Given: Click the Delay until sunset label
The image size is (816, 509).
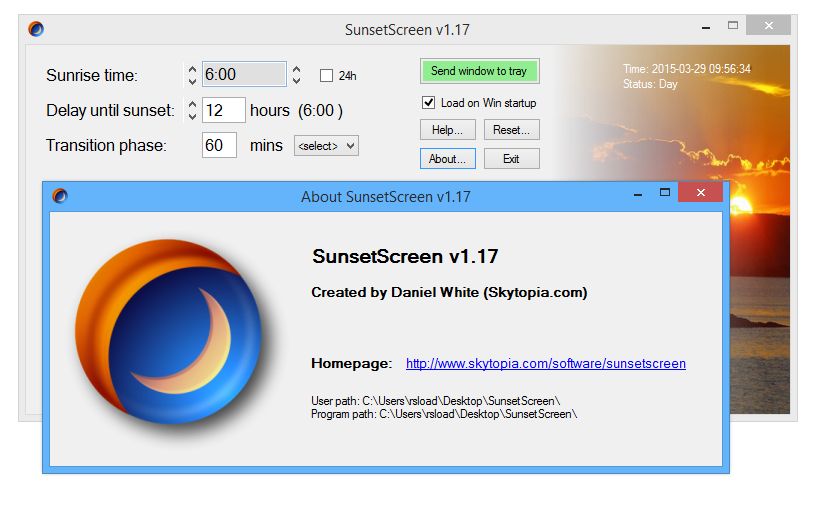Looking at the screenshot, I should (110, 110).
